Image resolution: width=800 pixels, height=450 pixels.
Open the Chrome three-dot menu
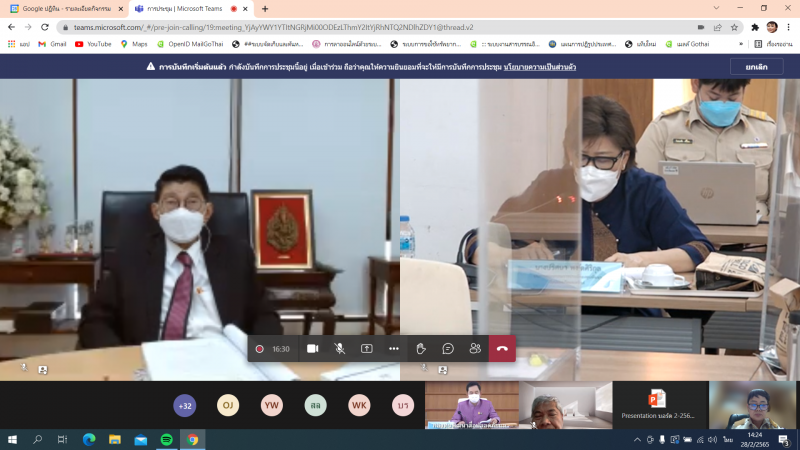click(788, 27)
